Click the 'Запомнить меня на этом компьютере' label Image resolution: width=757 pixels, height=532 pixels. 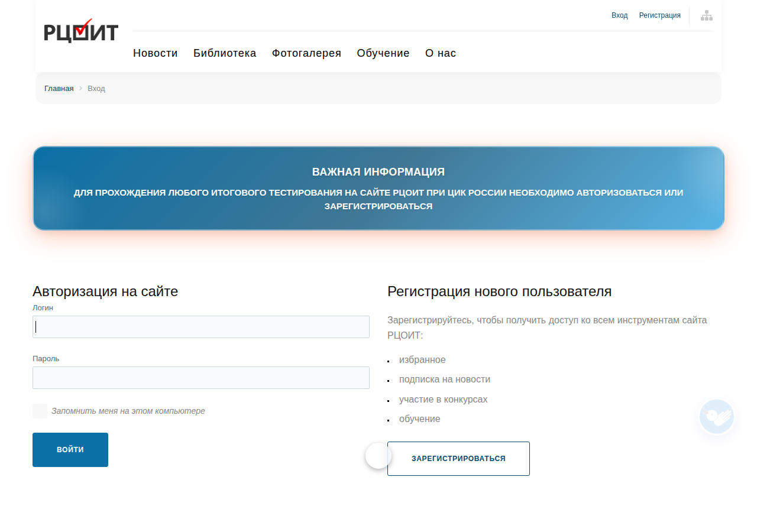coord(128,411)
